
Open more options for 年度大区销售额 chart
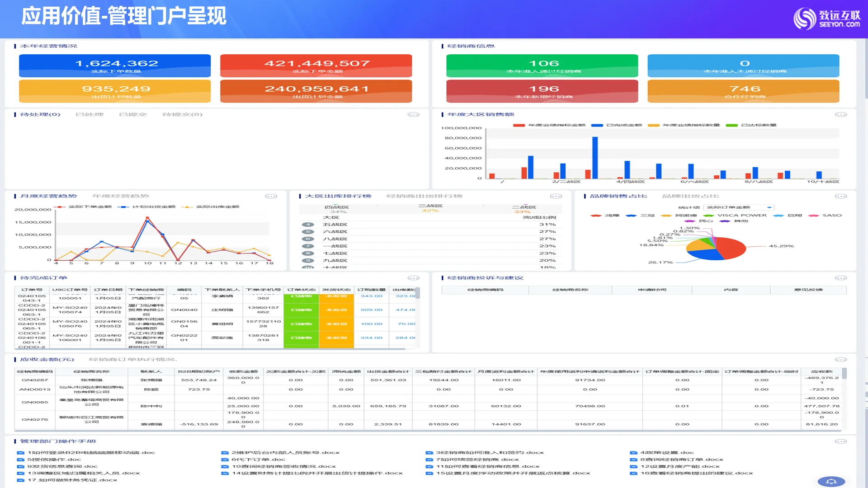(x=840, y=115)
